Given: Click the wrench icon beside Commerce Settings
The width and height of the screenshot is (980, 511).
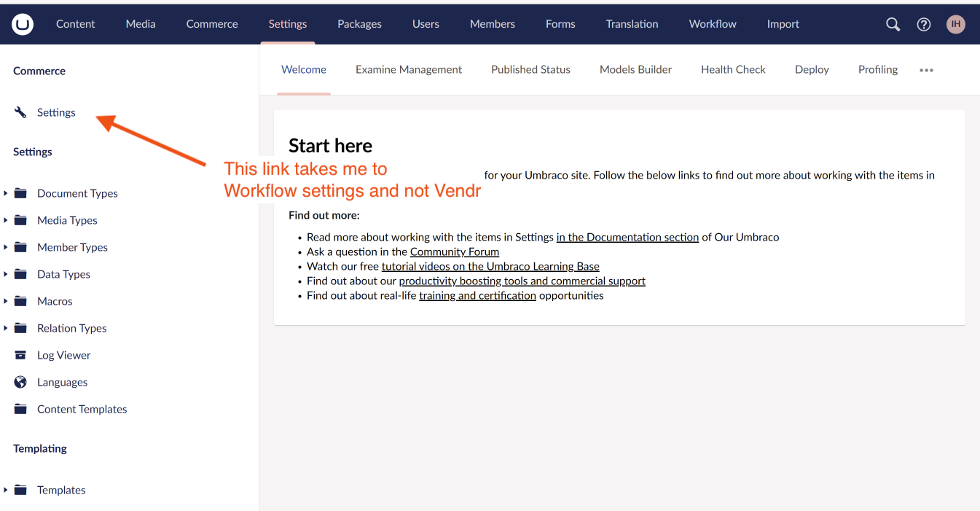Looking at the screenshot, I should 20,112.
